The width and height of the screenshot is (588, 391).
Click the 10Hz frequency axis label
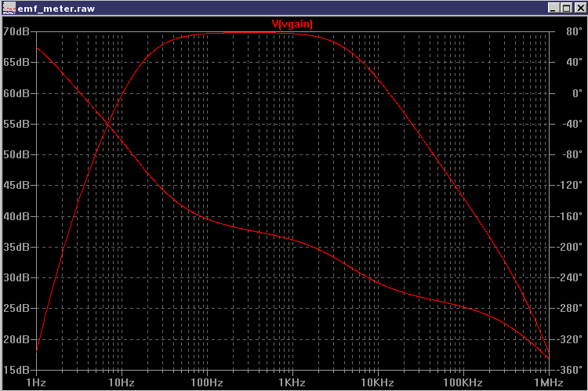click(122, 382)
